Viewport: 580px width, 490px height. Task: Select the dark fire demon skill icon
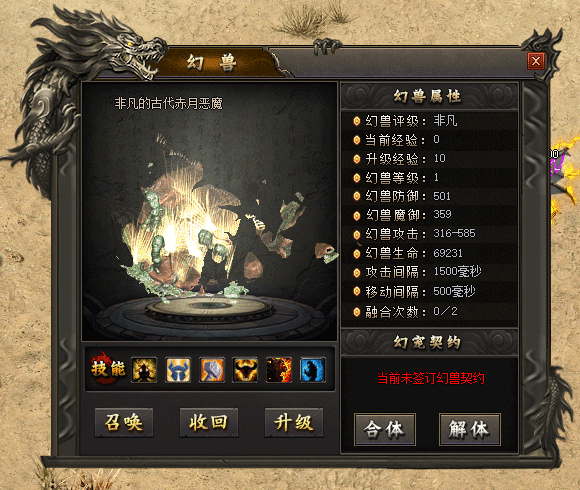pos(279,369)
